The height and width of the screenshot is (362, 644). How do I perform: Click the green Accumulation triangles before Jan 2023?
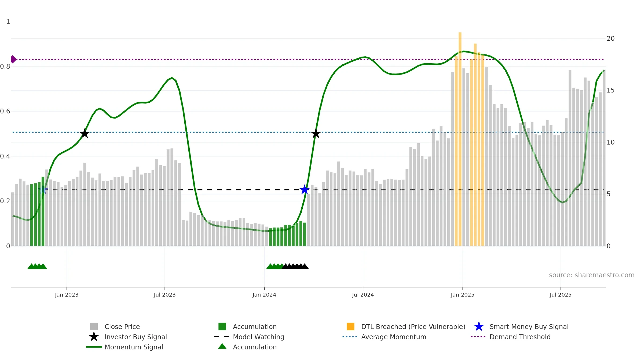coord(37,266)
